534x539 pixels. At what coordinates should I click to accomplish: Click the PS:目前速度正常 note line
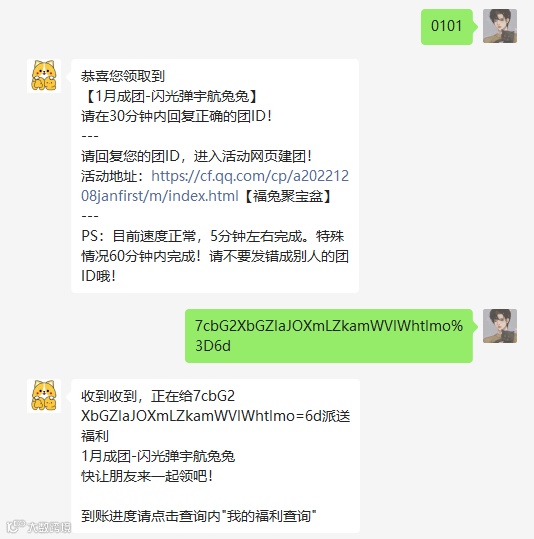coord(212,236)
